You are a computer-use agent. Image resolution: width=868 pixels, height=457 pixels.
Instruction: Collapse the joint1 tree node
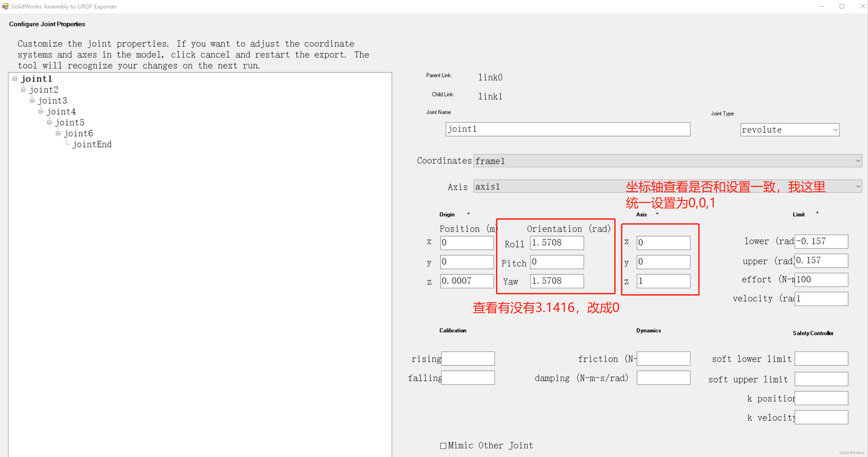click(x=15, y=79)
